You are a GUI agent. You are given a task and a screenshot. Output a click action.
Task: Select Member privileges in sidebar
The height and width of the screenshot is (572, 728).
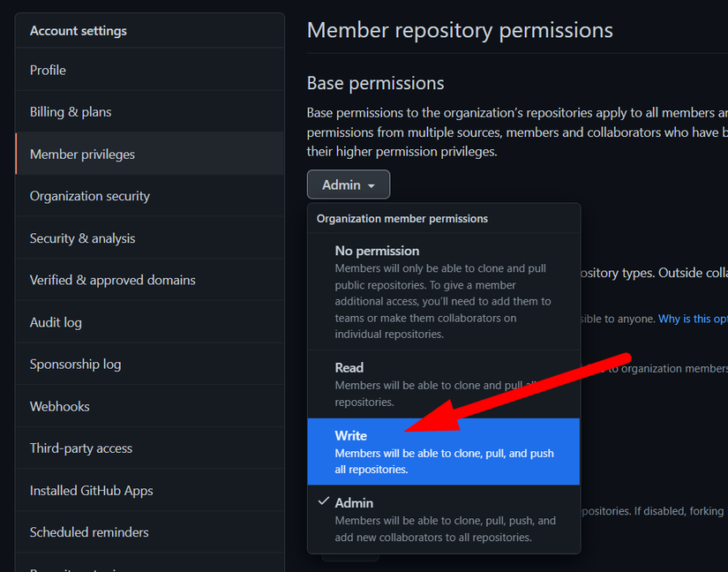[x=82, y=154]
